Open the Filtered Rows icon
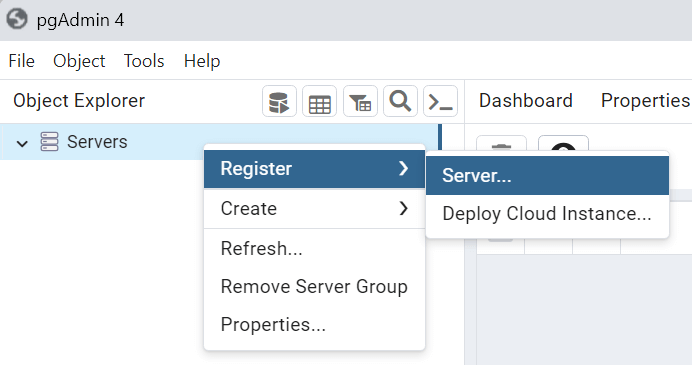Viewport: 692px width, 365px height. point(360,102)
